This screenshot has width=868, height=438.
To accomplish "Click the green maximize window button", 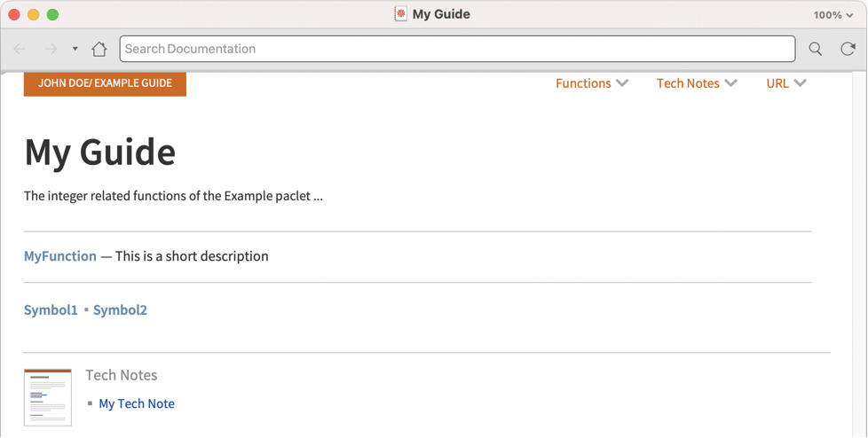I will click(52, 15).
